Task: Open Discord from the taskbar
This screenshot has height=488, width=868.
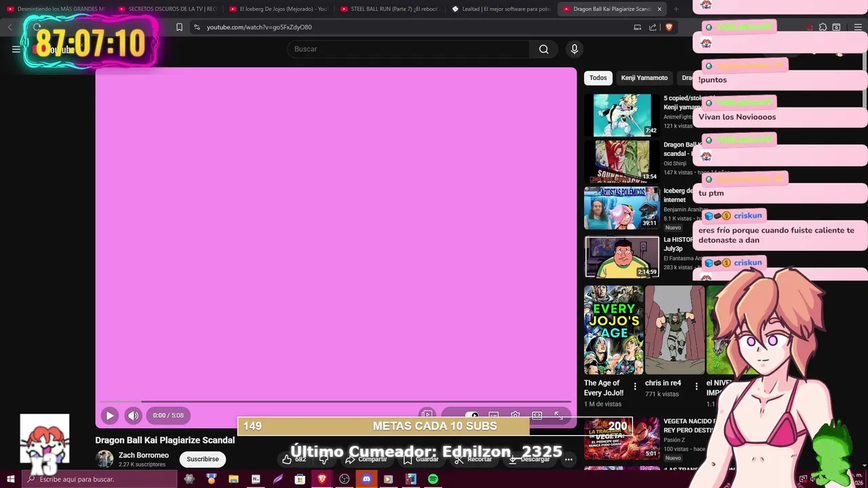Action: [366, 479]
